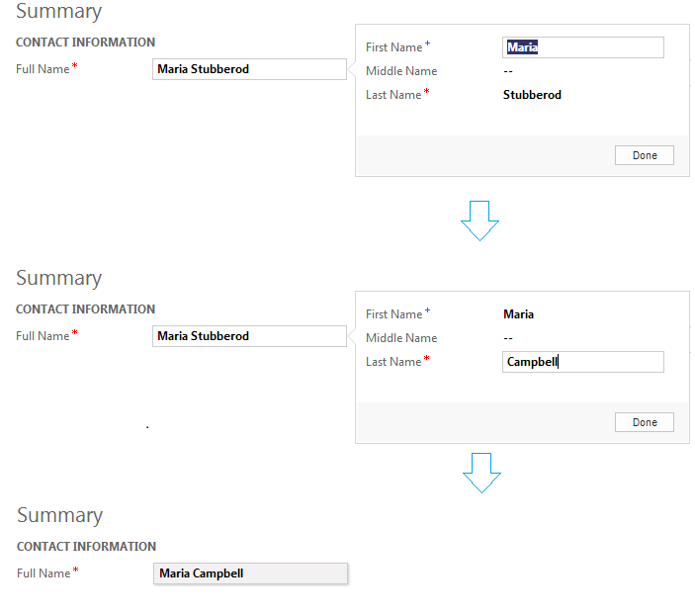Click First Name label beside highlighted Maria input

point(393,47)
